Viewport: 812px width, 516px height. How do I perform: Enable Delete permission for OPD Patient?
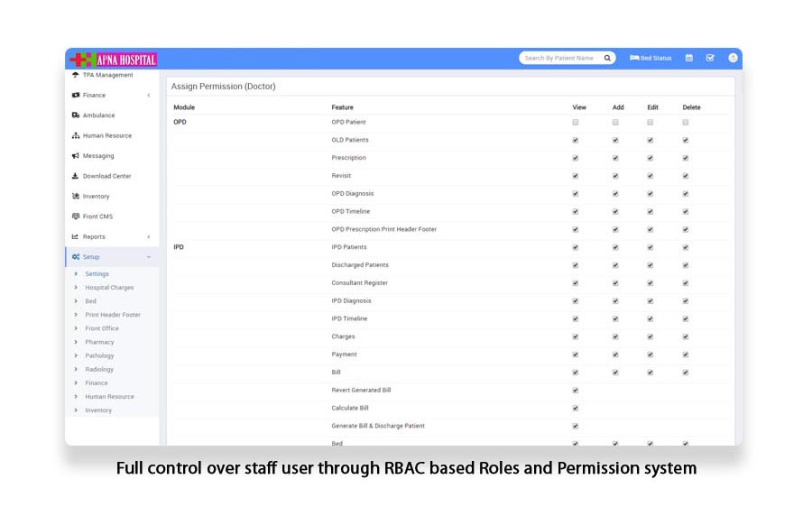click(685, 123)
